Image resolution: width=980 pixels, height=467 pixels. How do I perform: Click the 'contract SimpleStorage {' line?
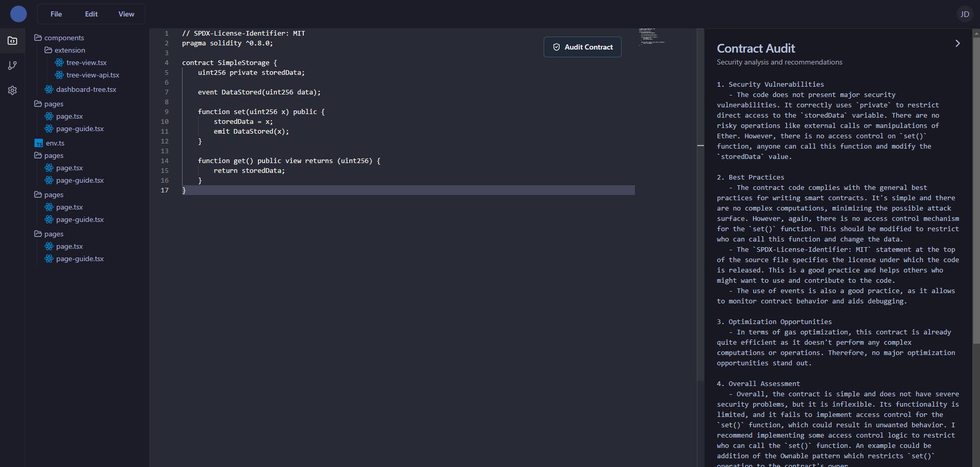[230, 63]
